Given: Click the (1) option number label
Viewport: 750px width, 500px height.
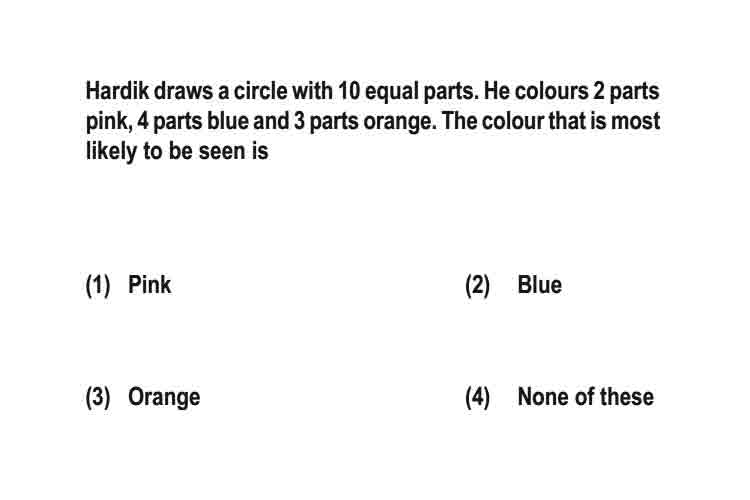Looking at the screenshot, I should tap(98, 286).
